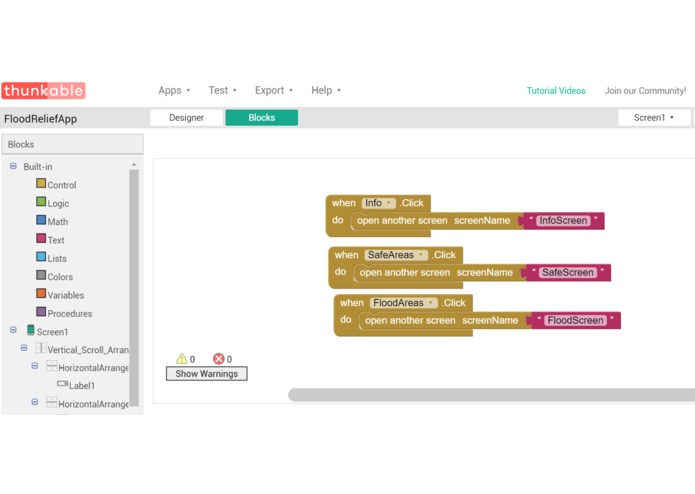The width and height of the screenshot is (695, 494).
Task: Click the SafeScreen text block
Action: tap(567, 272)
